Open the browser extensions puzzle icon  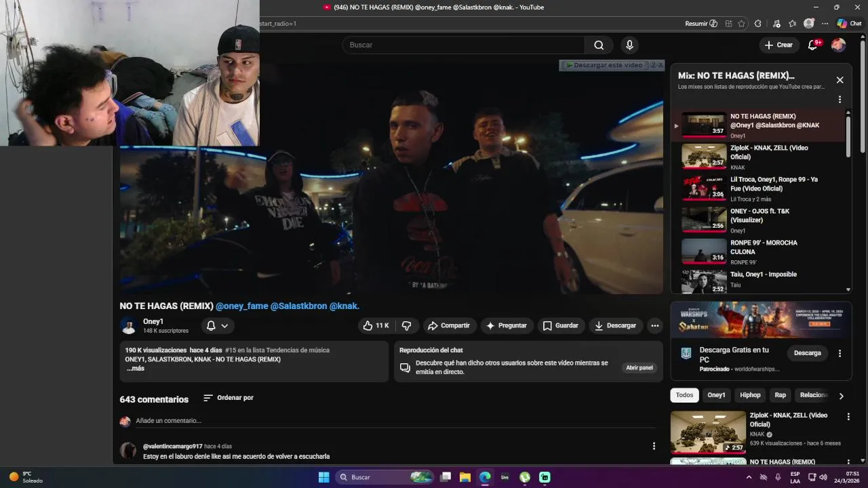(x=758, y=24)
